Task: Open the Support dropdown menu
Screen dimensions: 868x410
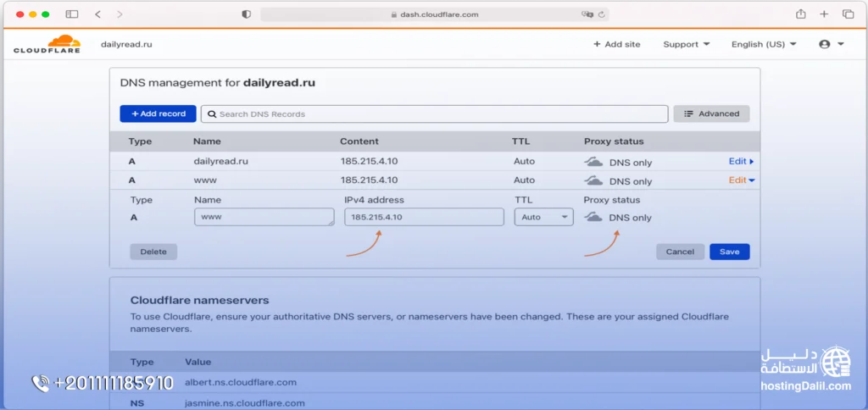Action: pyautogui.click(x=687, y=44)
